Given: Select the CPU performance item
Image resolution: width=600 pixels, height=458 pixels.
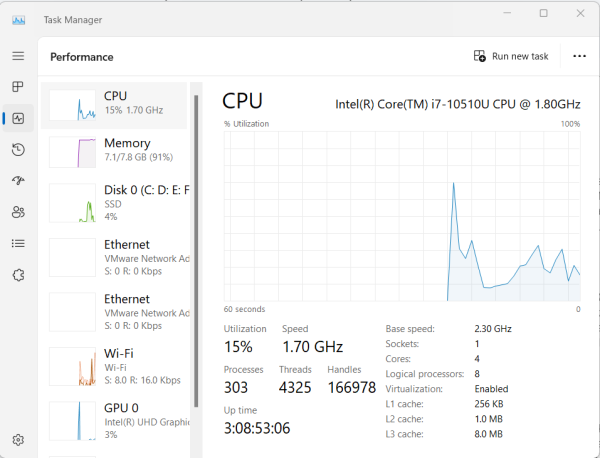Looking at the screenshot, I should point(116,104).
